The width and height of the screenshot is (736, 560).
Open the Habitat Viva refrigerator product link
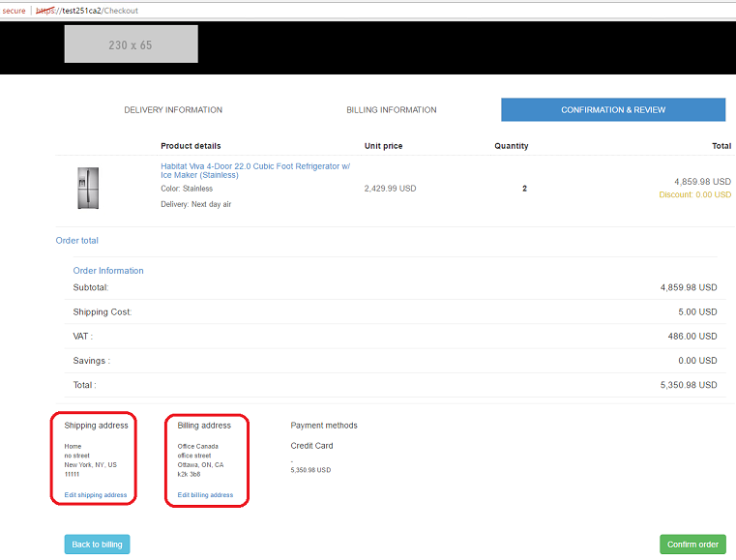click(x=255, y=170)
